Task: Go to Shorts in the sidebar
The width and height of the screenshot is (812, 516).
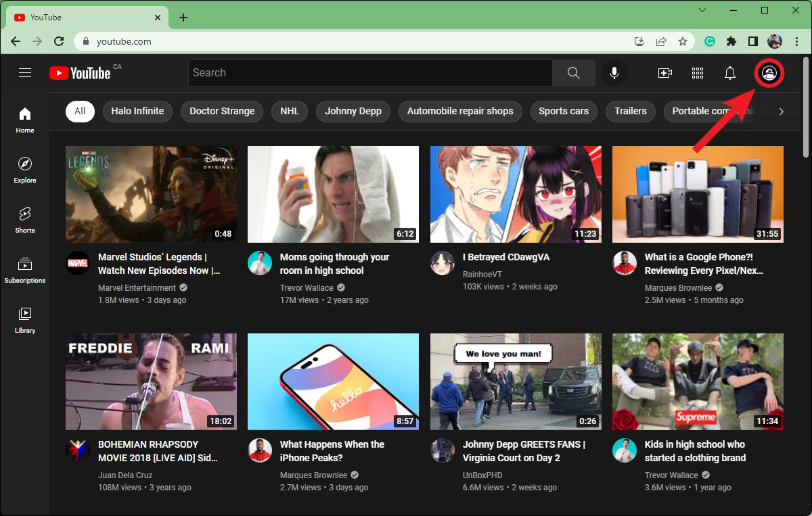Action: (x=25, y=220)
